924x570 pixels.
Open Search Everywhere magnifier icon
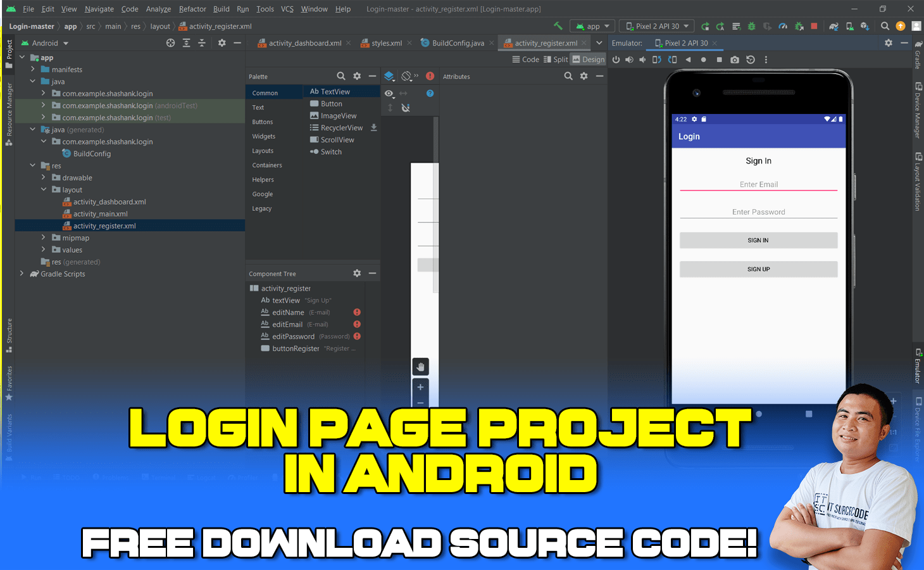pos(885,27)
